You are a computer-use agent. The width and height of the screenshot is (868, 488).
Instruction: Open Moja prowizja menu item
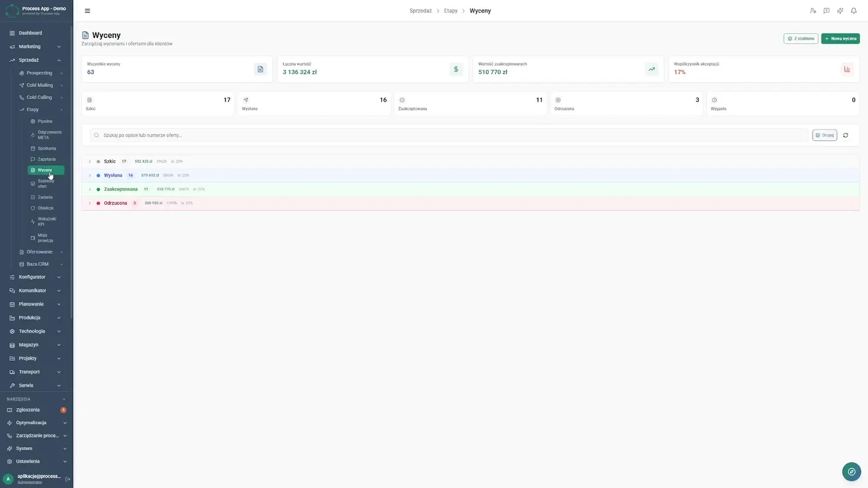pos(46,238)
